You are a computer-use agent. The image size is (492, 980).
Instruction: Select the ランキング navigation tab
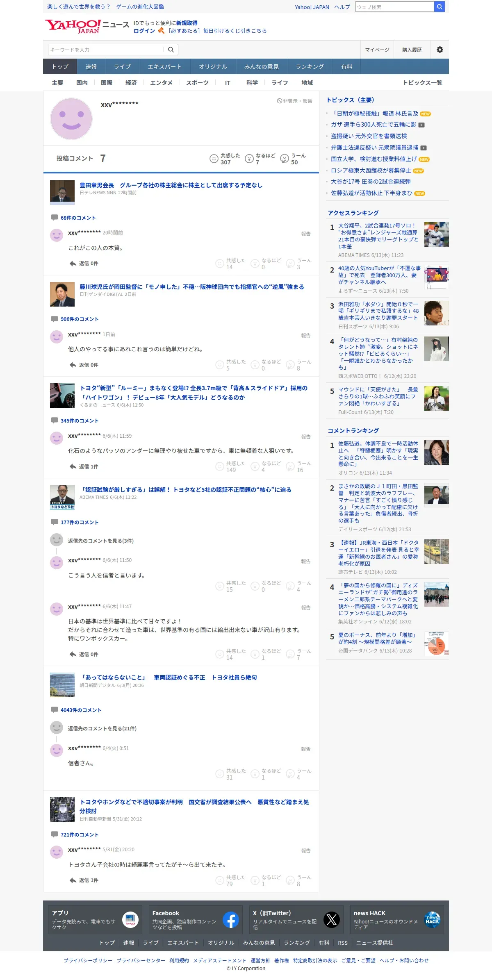pyautogui.click(x=310, y=66)
